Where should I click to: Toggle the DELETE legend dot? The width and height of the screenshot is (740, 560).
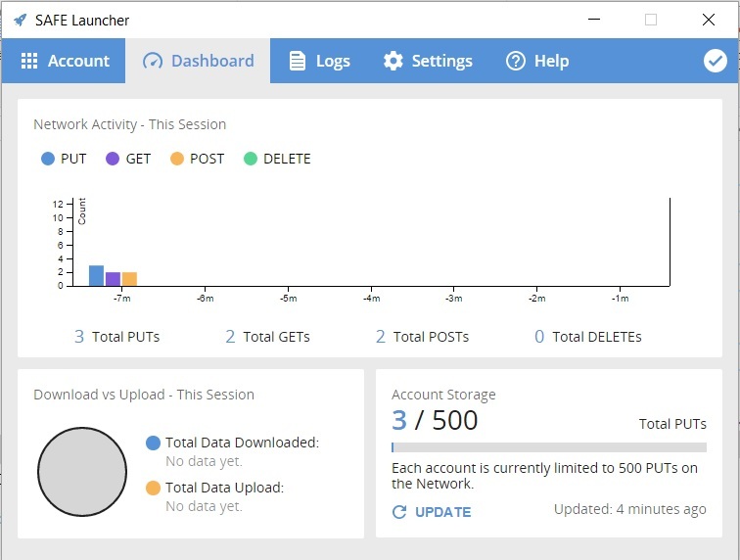point(251,159)
